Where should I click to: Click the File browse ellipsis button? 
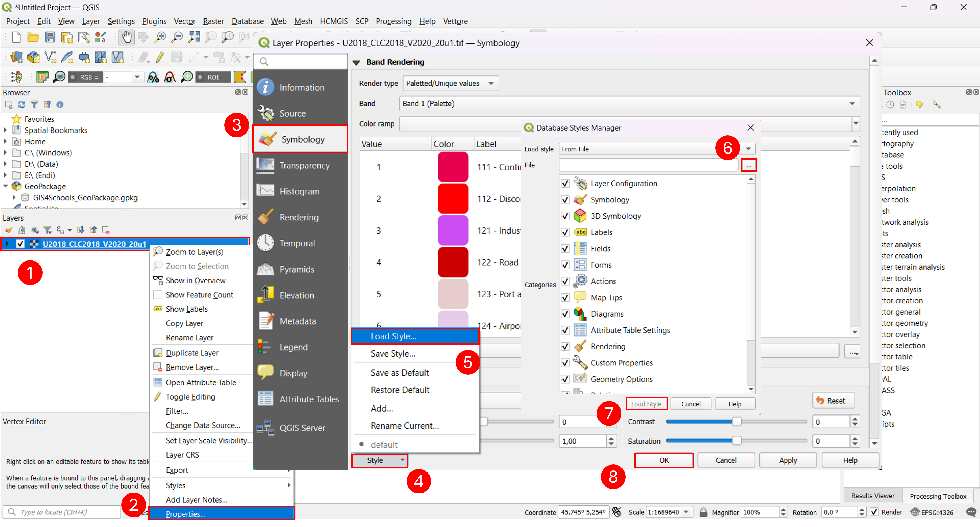click(x=748, y=166)
